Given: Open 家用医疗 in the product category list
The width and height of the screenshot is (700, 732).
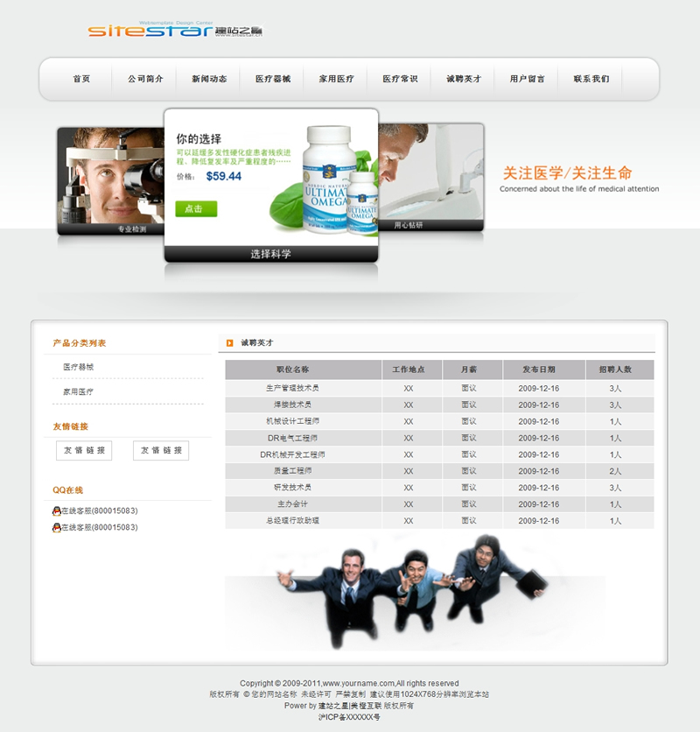Looking at the screenshot, I should point(78,391).
